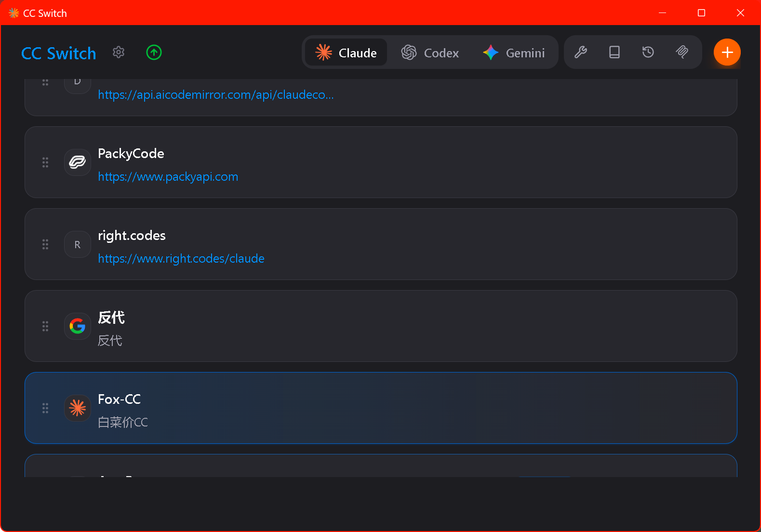This screenshot has width=761, height=532.
Task: Open the packyapi.com link
Action: (168, 177)
